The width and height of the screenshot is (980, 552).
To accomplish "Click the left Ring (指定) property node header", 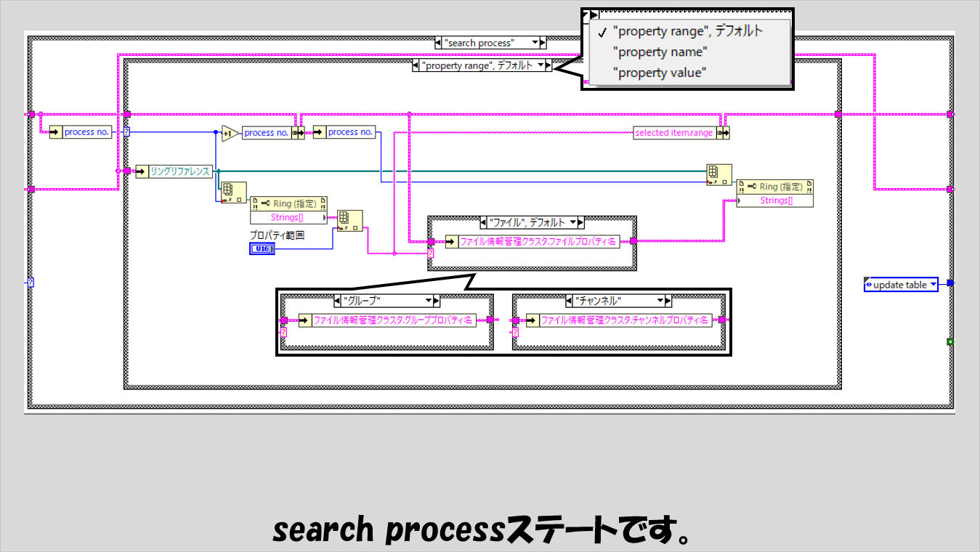I will coord(289,204).
